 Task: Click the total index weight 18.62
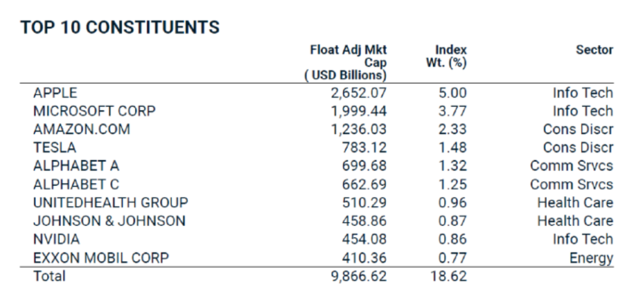click(449, 276)
